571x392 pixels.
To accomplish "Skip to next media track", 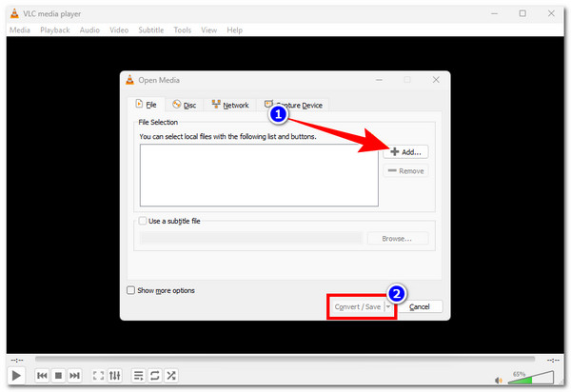I will 74,375.
